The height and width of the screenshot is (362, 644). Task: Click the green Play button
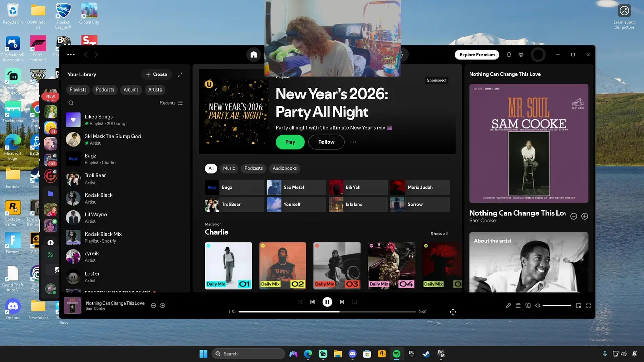coord(290,142)
